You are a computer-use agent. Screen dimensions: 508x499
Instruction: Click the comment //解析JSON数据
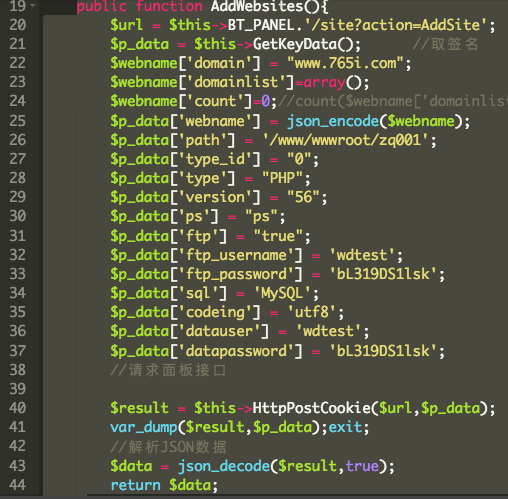click(x=168, y=447)
